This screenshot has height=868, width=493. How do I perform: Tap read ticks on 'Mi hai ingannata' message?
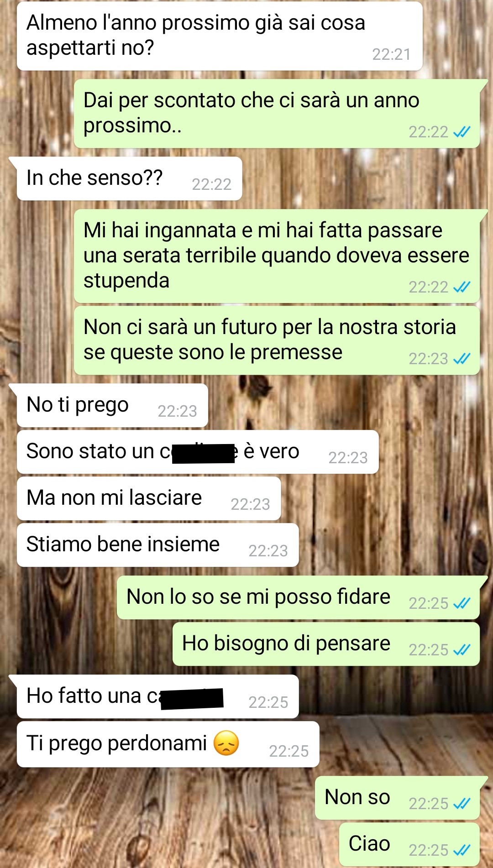point(462,287)
